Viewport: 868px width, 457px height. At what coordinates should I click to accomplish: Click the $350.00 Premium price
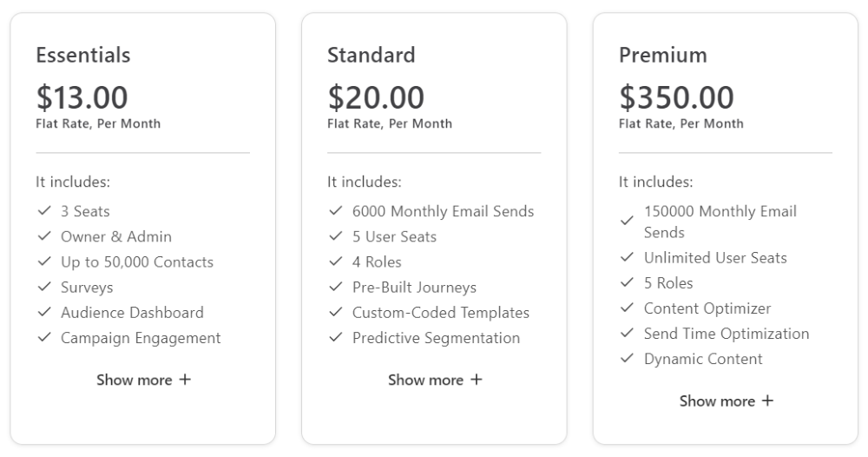(x=676, y=97)
